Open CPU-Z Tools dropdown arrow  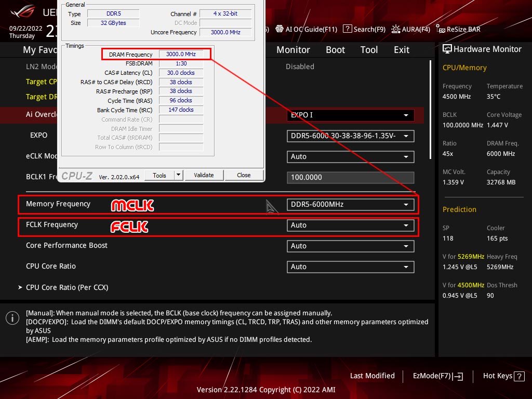tap(179, 175)
